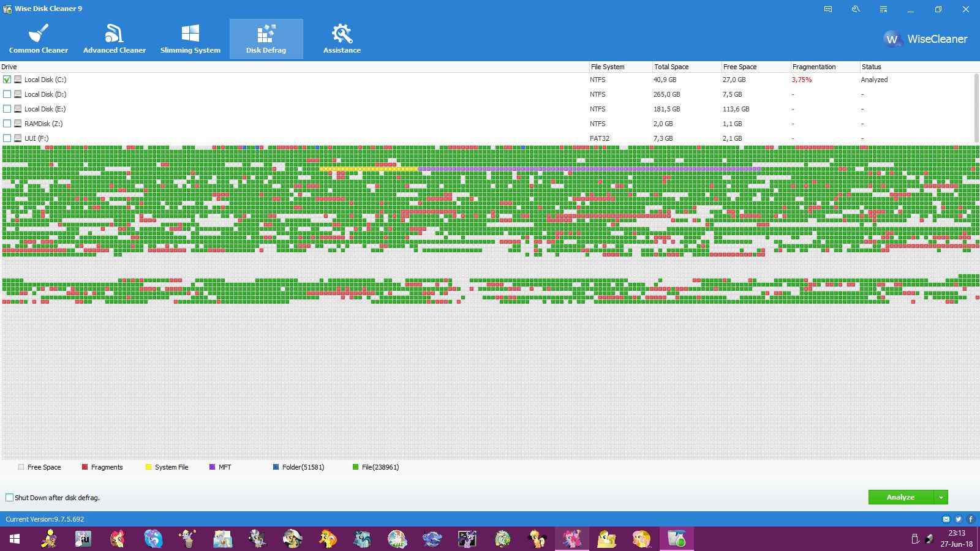Click the purple MFT strip in disk map
The height and width of the screenshot is (551, 980).
(x=589, y=169)
